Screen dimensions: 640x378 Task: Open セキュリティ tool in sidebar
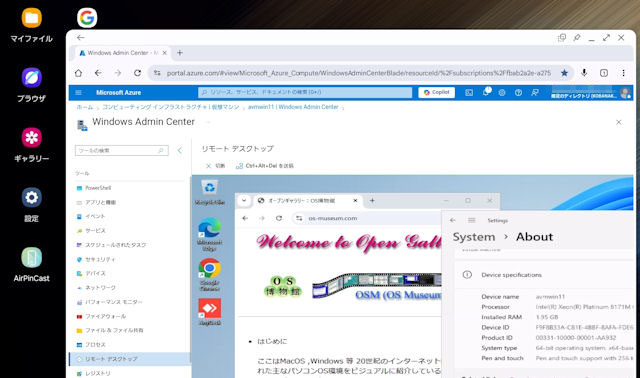click(100, 259)
